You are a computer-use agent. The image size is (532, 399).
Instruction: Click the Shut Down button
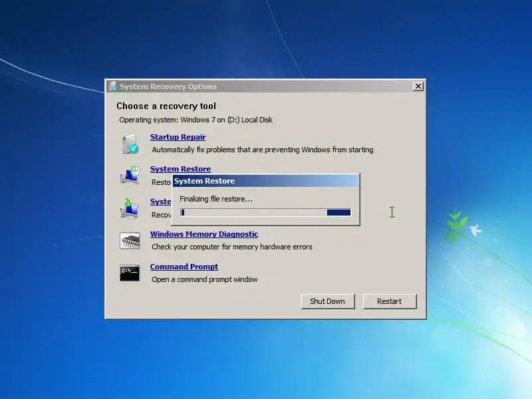point(328,301)
